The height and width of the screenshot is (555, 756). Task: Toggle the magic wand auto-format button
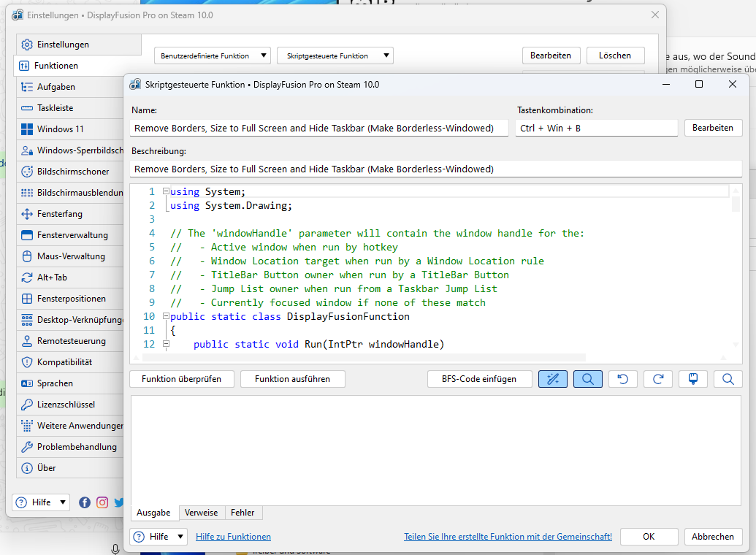[552, 379]
